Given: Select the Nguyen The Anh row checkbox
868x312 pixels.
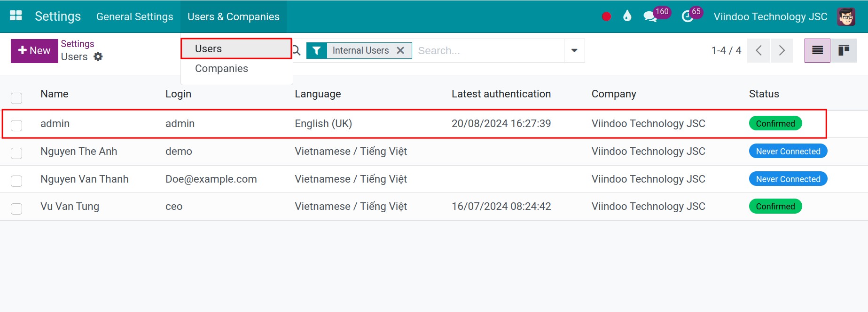Looking at the screenshot, I should (x=16, y=153).
